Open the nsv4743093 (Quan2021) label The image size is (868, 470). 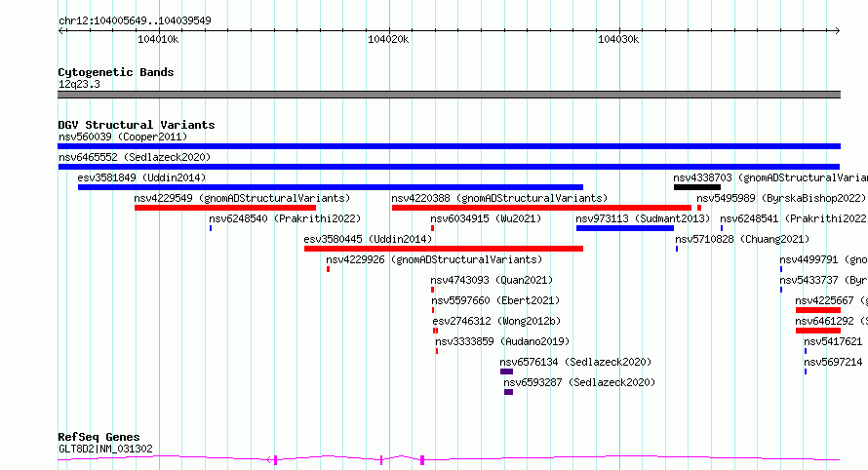click(492, 280)
